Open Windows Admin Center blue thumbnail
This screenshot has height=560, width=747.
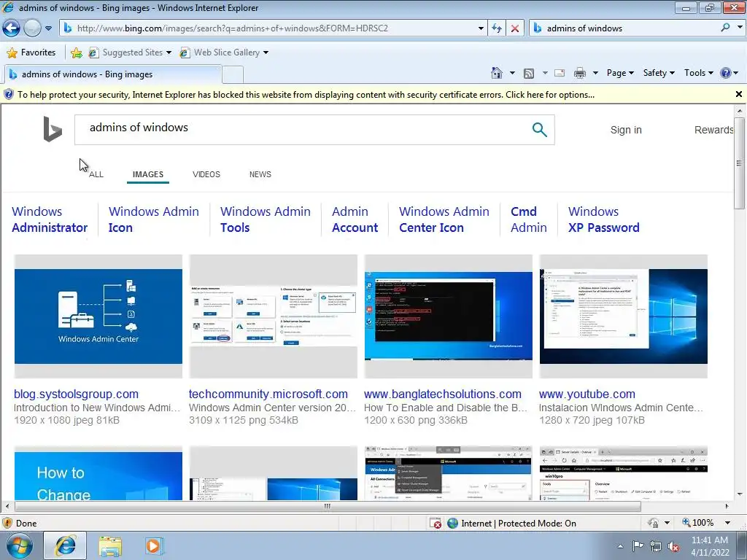98,316
